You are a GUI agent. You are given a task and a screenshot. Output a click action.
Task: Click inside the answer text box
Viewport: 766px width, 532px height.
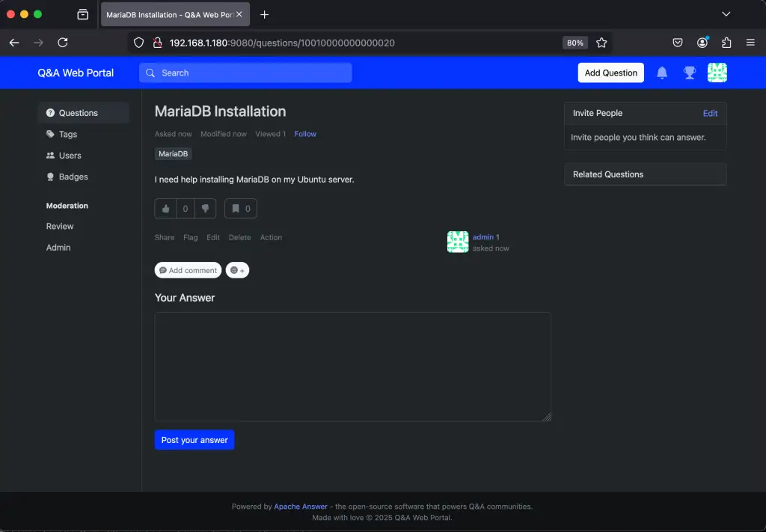352,367
